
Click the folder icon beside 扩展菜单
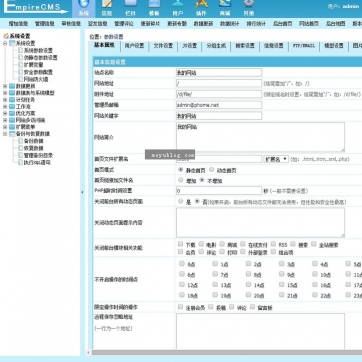click(12, 127)
